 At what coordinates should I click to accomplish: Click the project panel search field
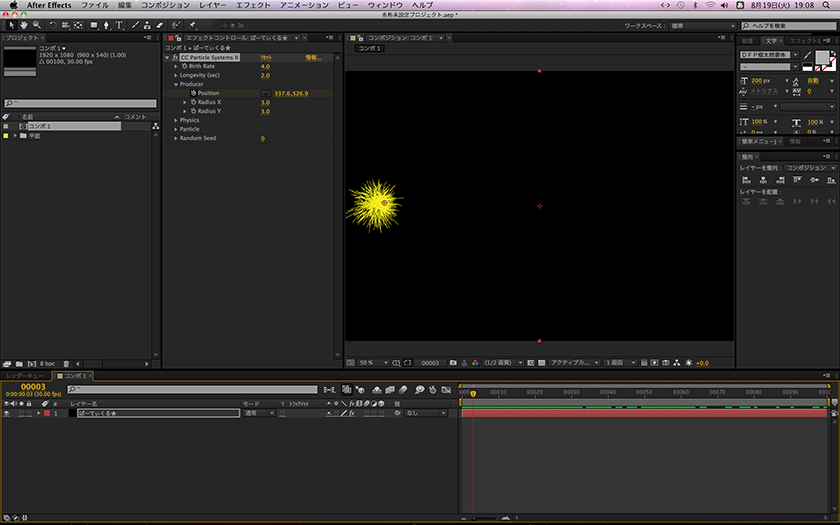(81, 103)
